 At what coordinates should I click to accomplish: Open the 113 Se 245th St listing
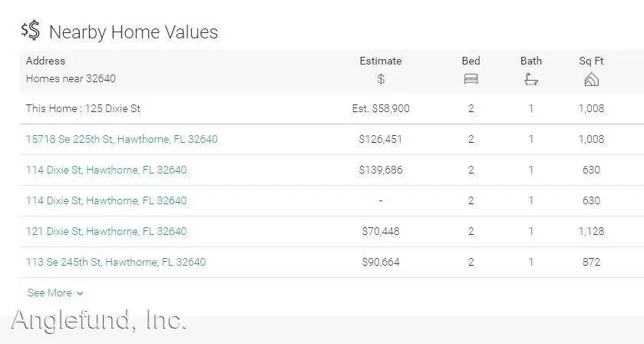pyautogui.click(x=116, y=262)
